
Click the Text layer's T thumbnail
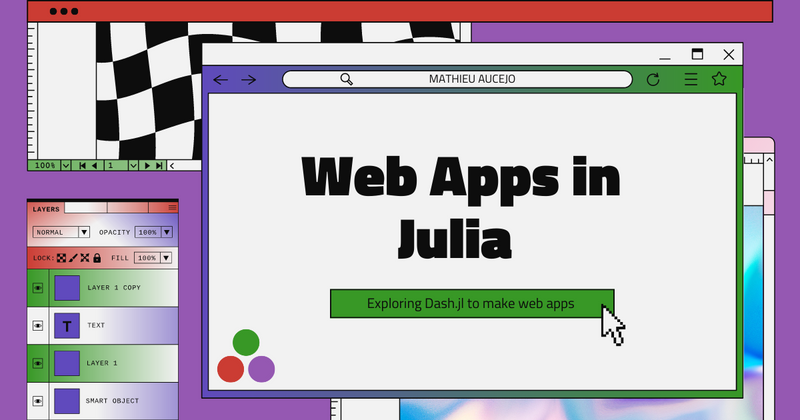(x=67, y=325)
